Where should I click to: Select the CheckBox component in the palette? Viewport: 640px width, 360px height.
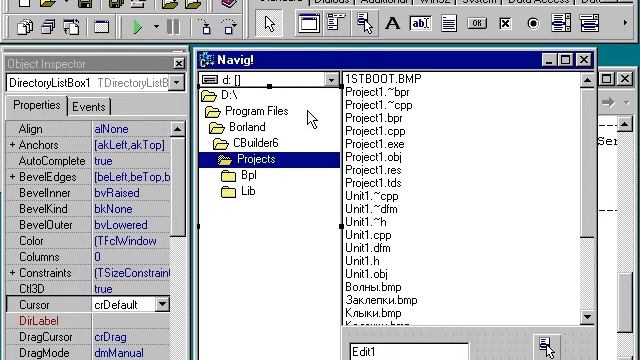(505, 24)
